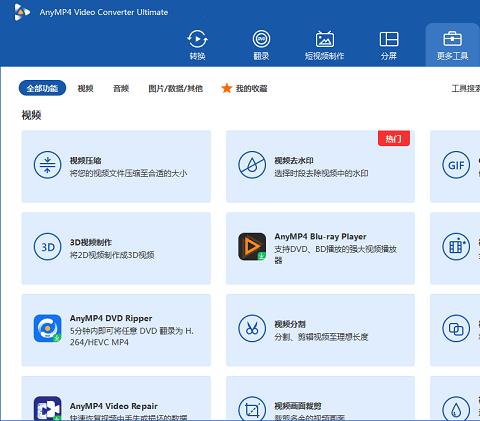
Task: Open the 视频分割 title text
Action: tap(290, 324)
